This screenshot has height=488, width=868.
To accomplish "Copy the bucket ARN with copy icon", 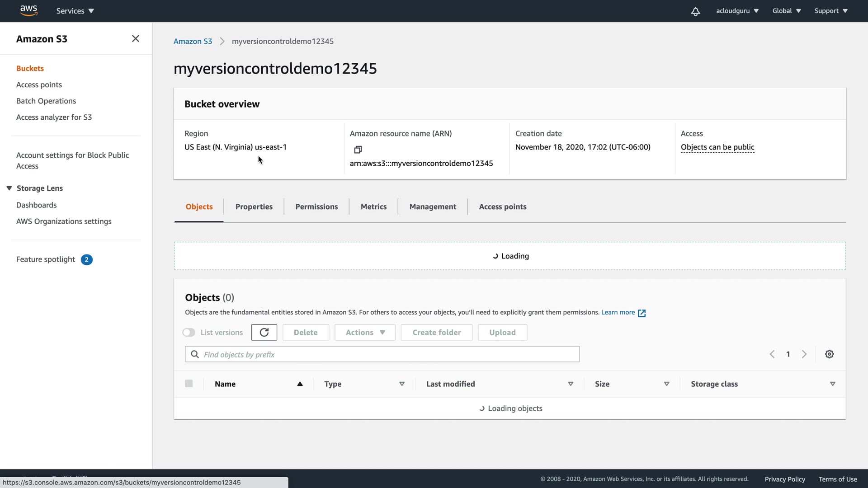I will [x=358, y=150].
